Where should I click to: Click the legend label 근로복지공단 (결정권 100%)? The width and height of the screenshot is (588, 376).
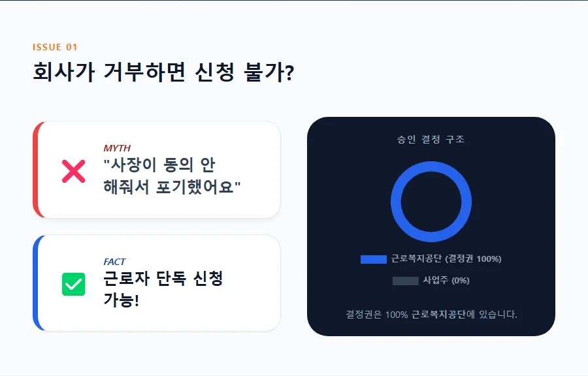[x=446, y=259]
